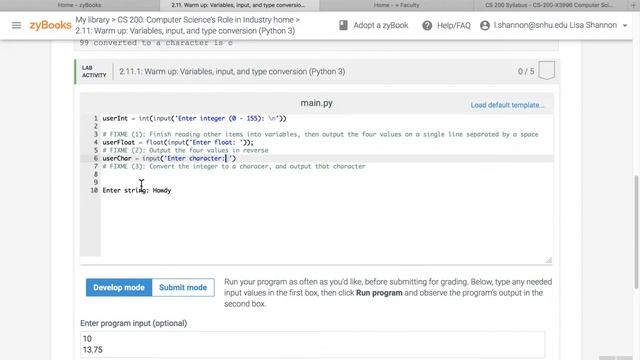The image size is (640, 360).
Task: Click the FIXME (3) comment line
Action: coord(234,167)
